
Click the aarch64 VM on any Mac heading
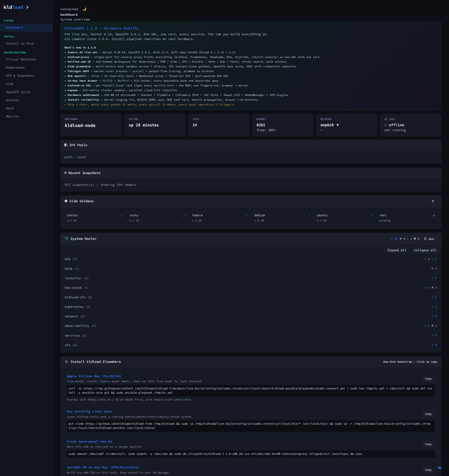(103, 467)
